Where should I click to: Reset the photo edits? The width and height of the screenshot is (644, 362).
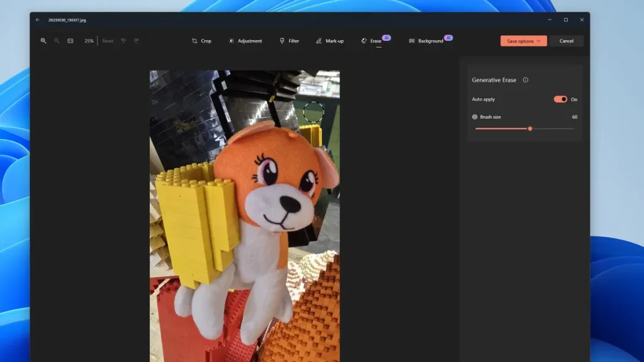click(108, 41)
